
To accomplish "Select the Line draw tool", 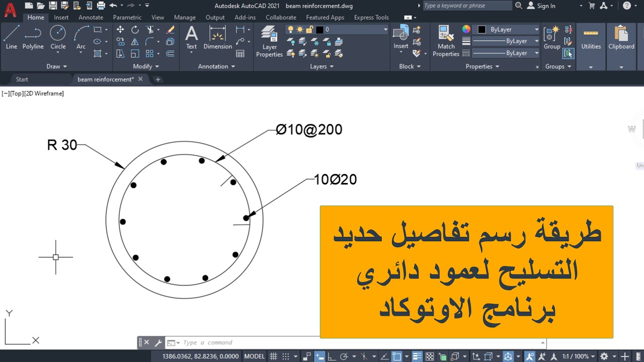I will coord(11,38).
